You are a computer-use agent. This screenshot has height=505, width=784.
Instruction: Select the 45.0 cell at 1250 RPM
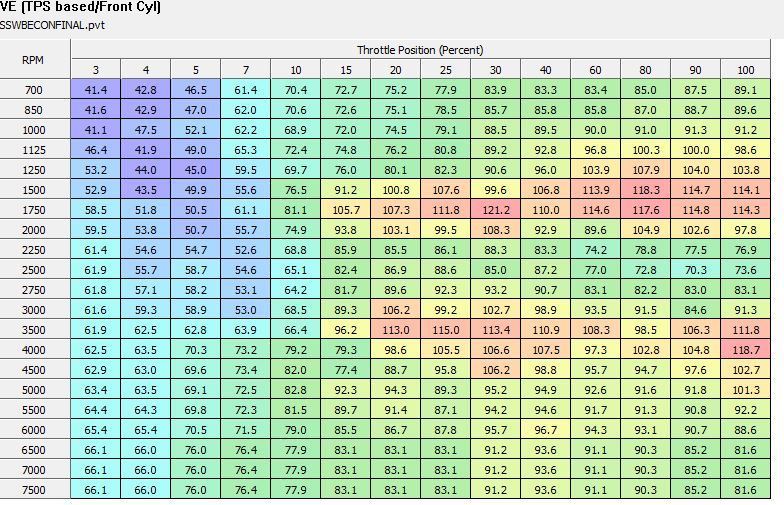(x=196, y=170)
